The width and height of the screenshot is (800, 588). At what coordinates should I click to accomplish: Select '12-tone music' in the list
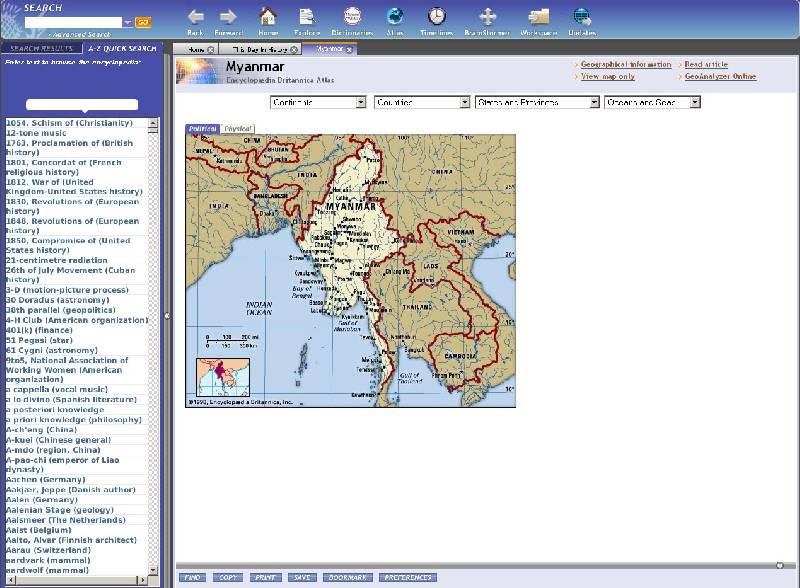point(36,133)
